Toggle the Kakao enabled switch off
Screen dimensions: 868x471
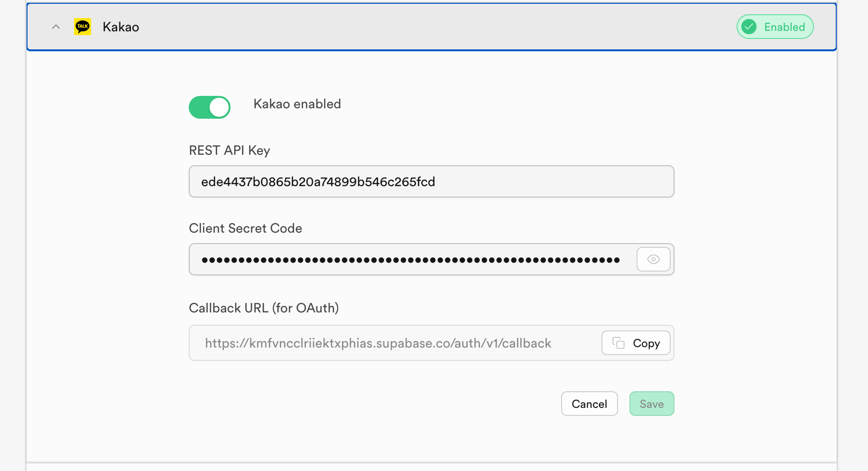pyautogui.click(x=210, y=107)
